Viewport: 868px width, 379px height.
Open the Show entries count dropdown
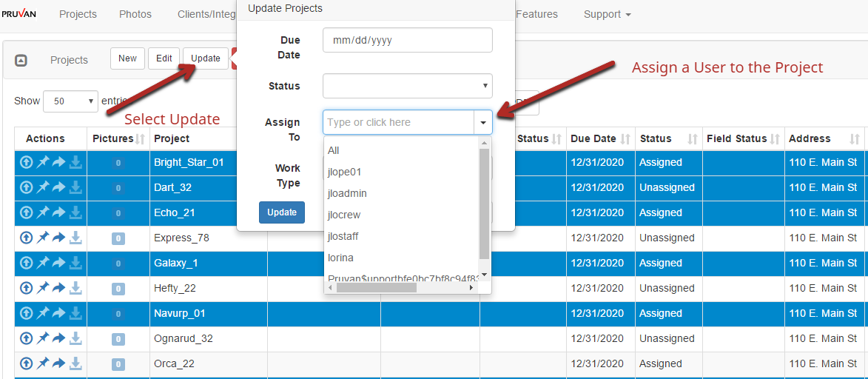coord(70,101)
